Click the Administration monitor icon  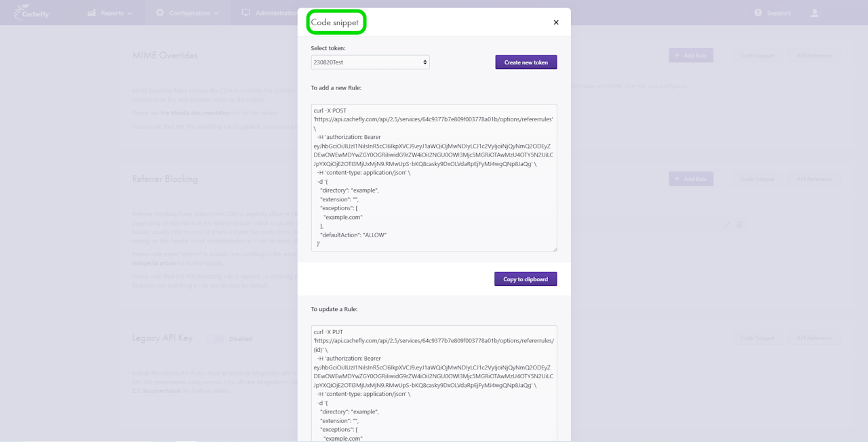point(246,13)
